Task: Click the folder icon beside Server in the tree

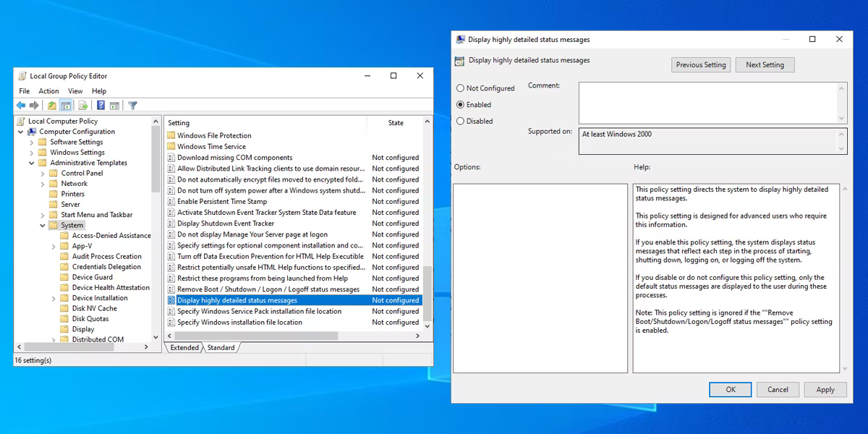Action: [x=54, y=205]
